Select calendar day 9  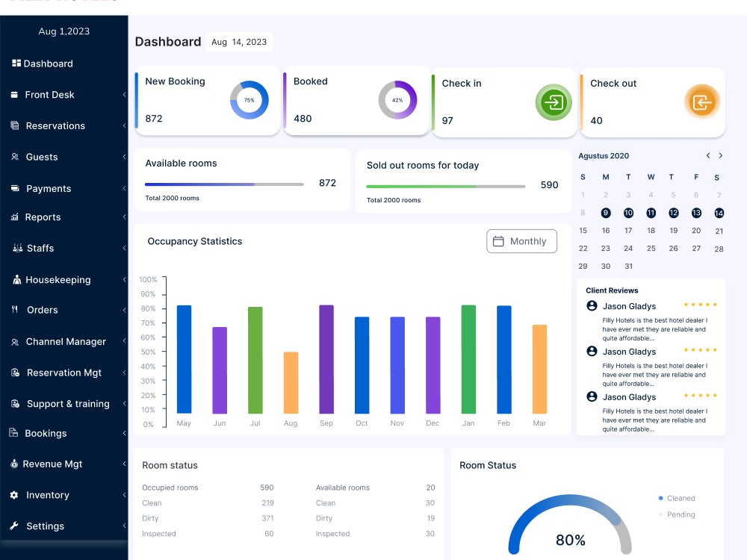[x=606, y=213]
